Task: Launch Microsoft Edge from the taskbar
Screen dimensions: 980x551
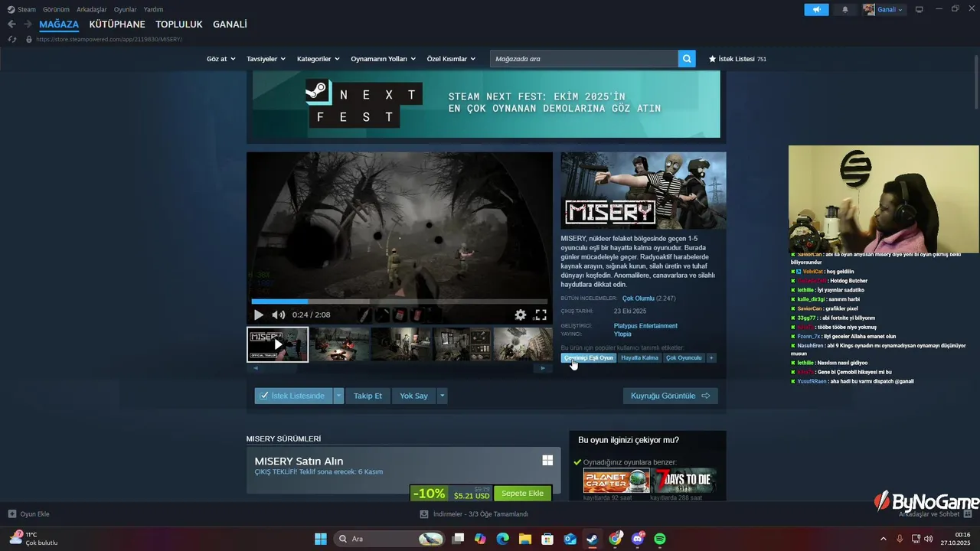Action: coord(502,539)
